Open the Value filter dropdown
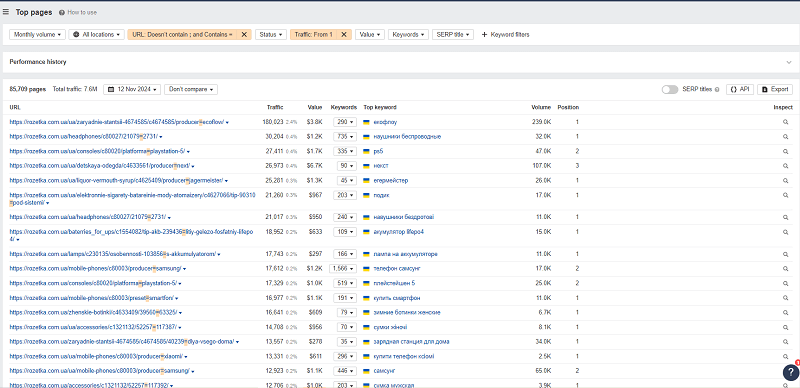The height and width of the screenshot is (388, 800). pos(370,35)
